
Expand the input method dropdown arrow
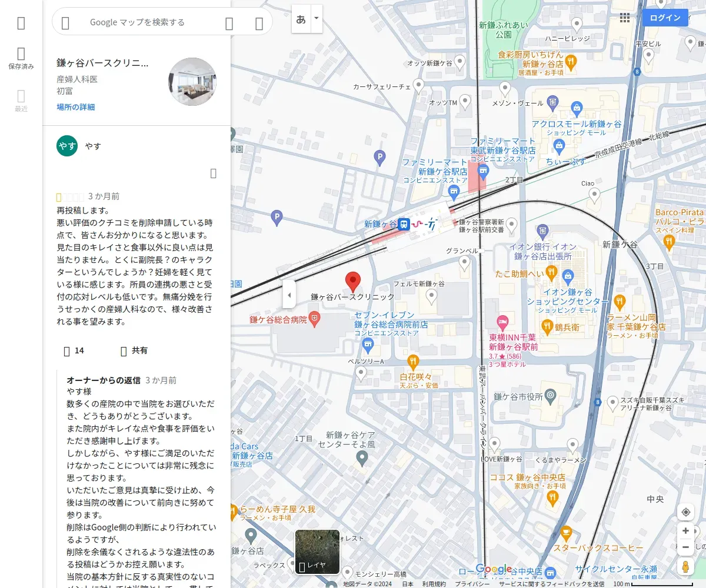(317, 19)
